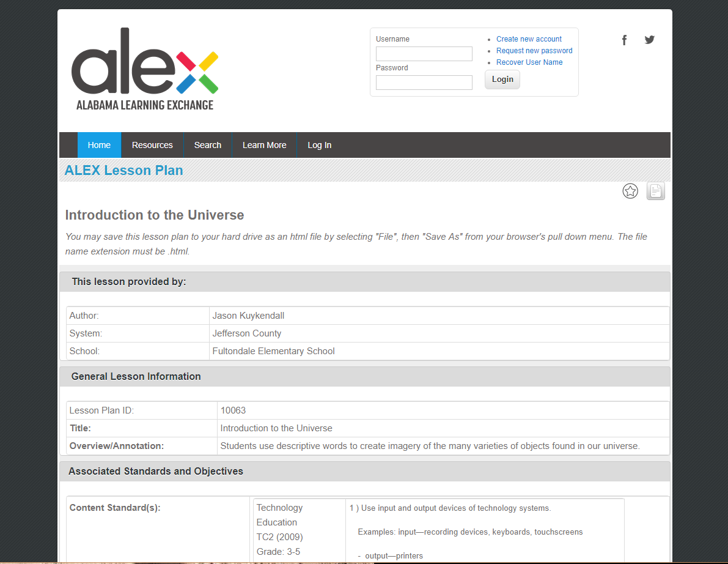Screen dimensions: 728x564
Task: Open the ALEX Twitter page icon
Action: (649, 39)
